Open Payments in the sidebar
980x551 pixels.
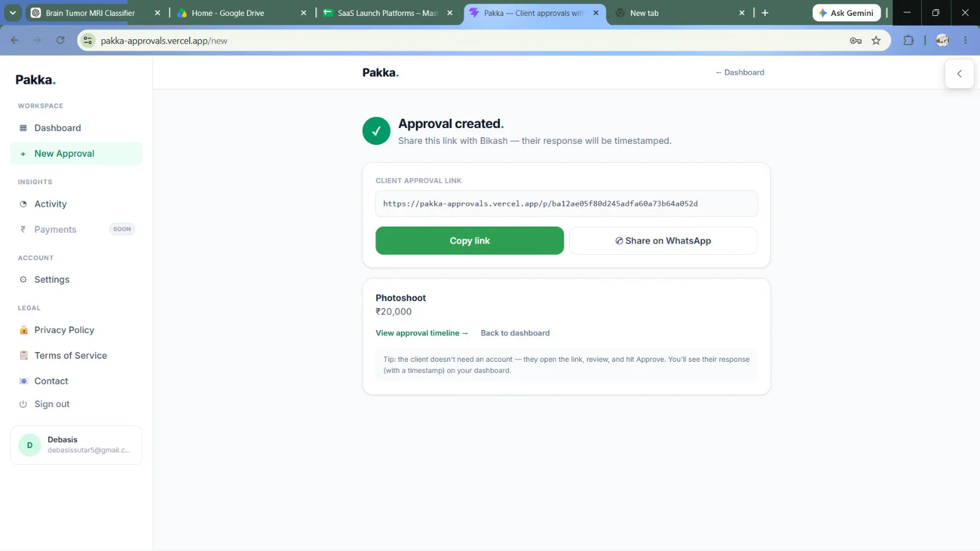76,230
